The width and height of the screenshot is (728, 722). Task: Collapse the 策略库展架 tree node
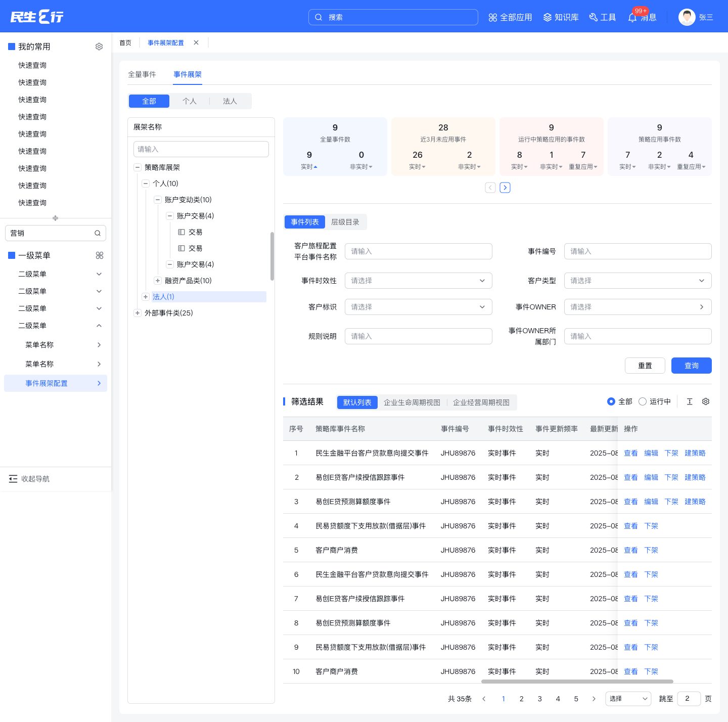[x=138, y=167]
